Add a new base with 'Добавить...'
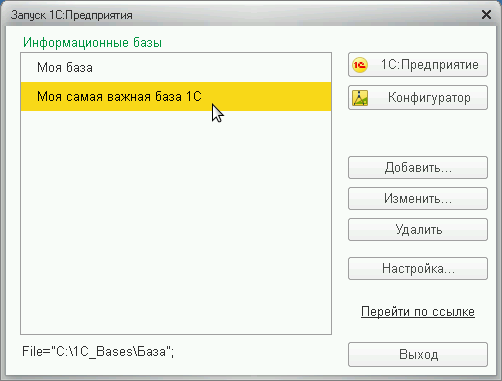 coord(418,168)
